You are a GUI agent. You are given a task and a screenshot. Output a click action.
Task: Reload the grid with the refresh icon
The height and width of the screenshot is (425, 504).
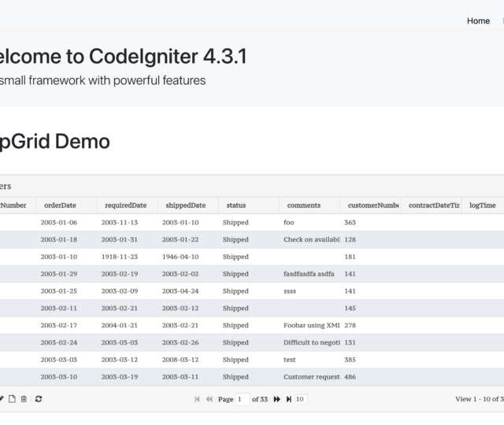(x=39, y=399)
